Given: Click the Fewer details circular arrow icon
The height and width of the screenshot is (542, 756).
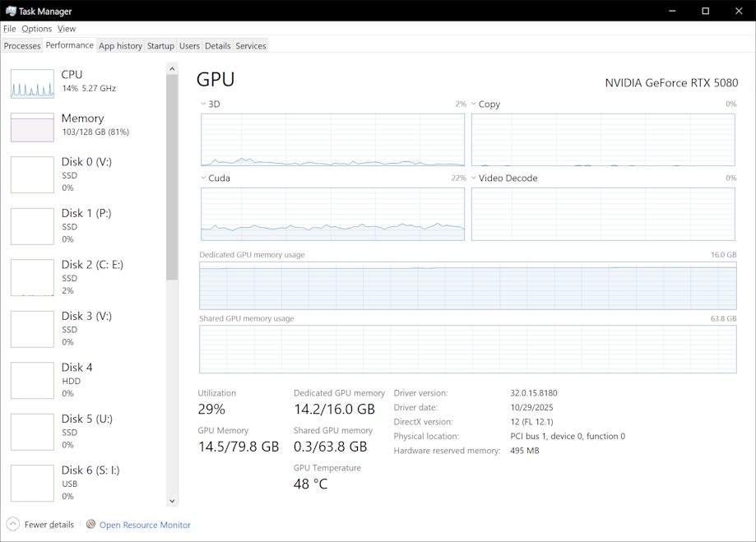Looking at the screenshot, I should point(13,524).
